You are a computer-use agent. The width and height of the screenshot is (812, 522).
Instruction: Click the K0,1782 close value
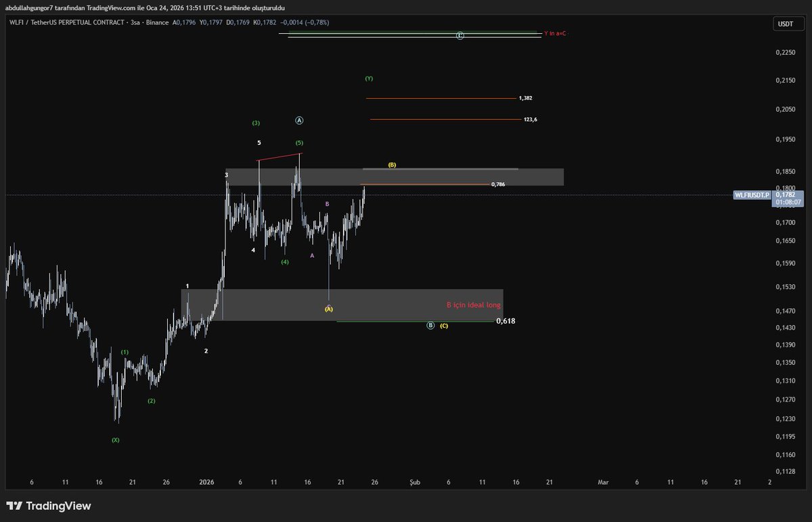(x=264, y=22)
